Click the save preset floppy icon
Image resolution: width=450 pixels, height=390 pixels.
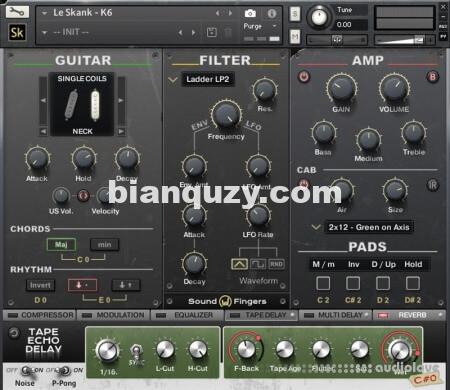coord(212,32)
